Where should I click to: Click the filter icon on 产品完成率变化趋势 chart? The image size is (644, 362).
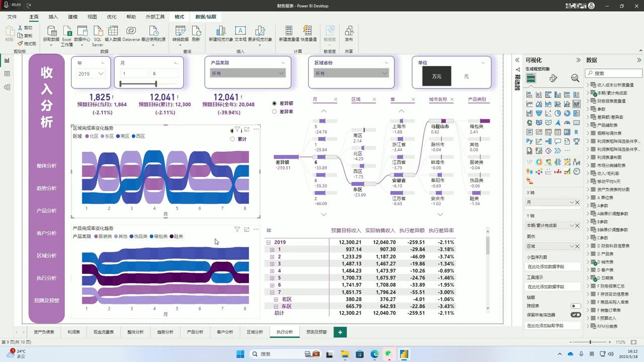(x=237, y=229)
